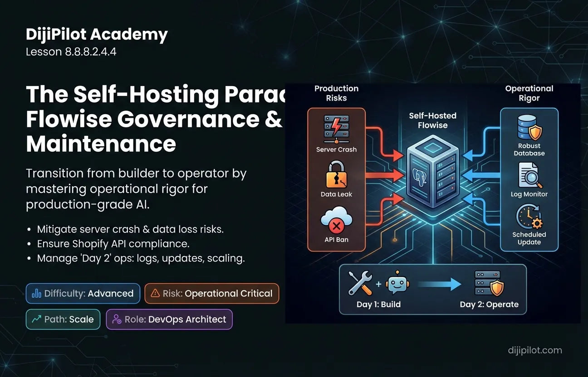Click the Operational Rigor heading
Screen dimensions: 588x377
[529, 93]
